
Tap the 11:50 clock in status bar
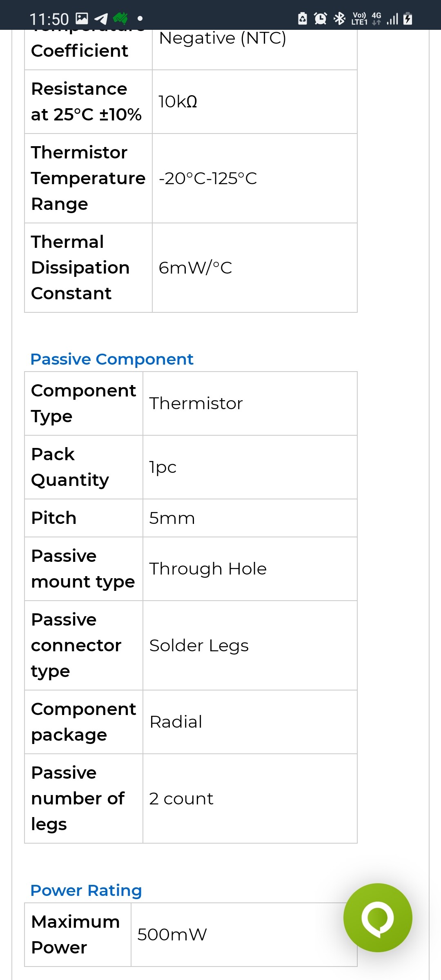tap(49, 19)
